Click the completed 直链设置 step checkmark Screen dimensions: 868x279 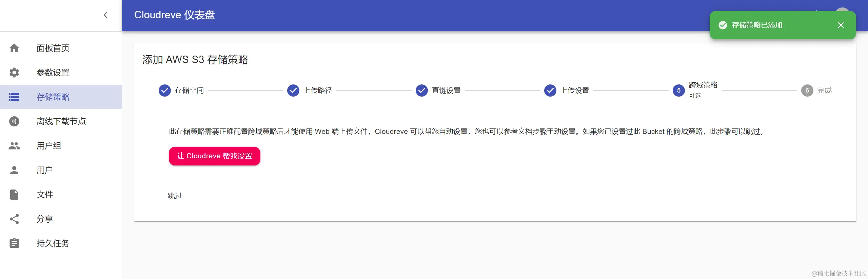coord(422,91)
